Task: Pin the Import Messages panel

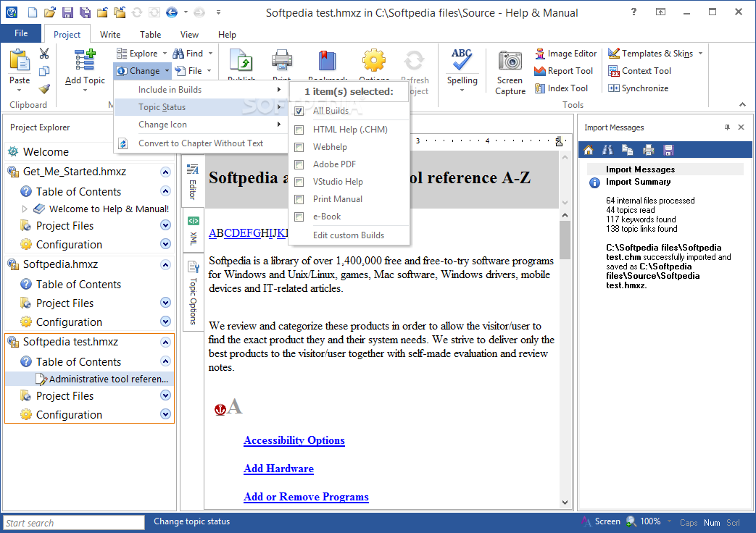Action: (x=727, y=127)
